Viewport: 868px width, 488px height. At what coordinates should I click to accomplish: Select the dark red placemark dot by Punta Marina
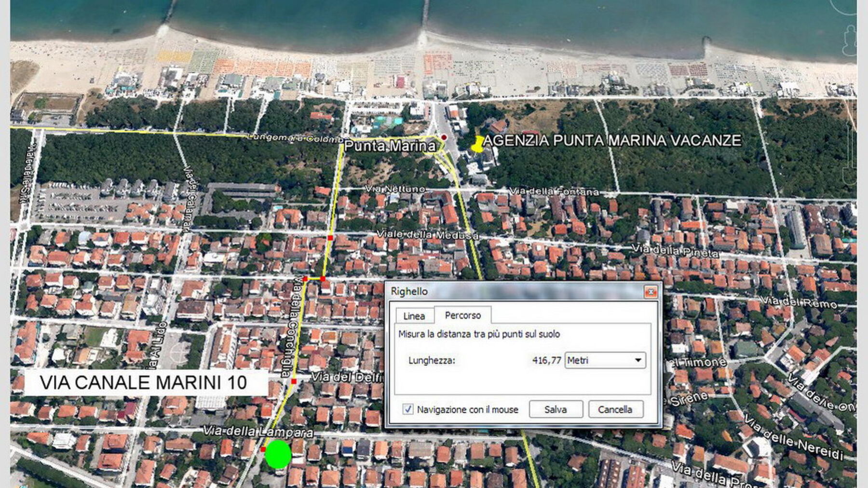[x=444, y=137]
